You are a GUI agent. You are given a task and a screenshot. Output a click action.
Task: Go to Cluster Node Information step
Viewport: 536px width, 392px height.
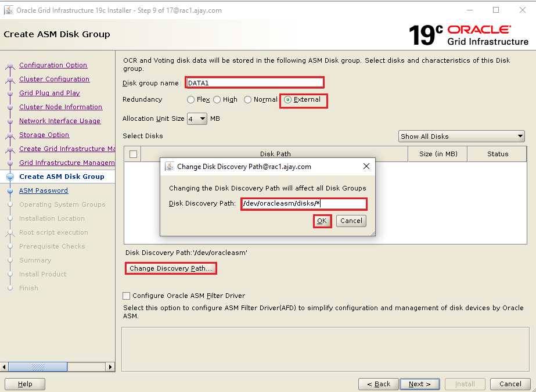(60, 107)
